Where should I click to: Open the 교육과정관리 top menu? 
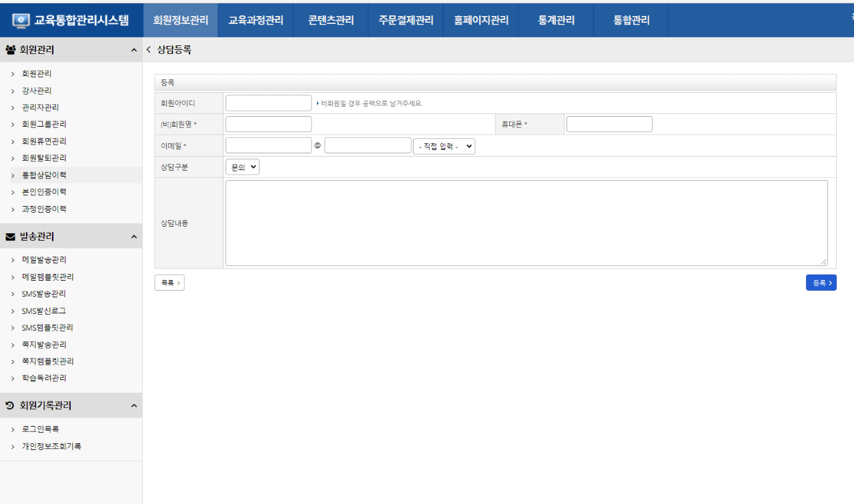click(256, 20)
